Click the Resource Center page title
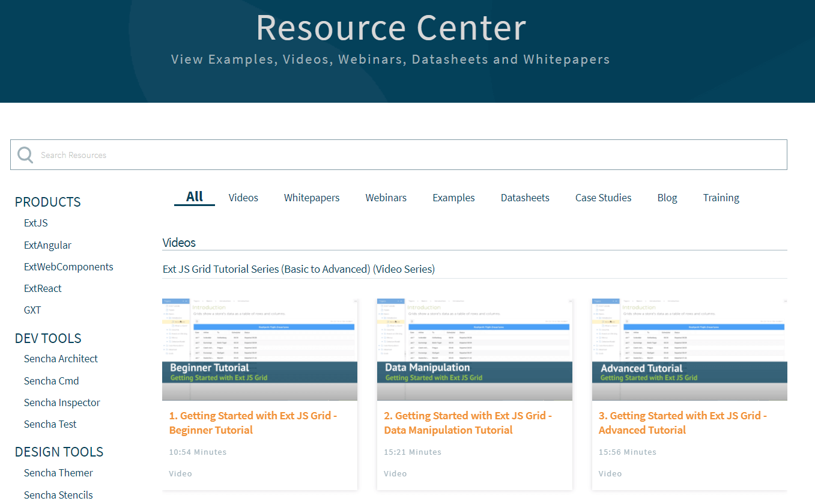The width and height of the screenshot is (815, 504). click(391, 28)
